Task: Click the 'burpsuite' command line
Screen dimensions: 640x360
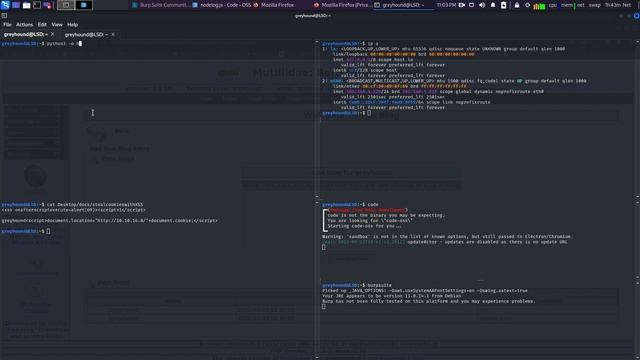Action: point(357,285)
